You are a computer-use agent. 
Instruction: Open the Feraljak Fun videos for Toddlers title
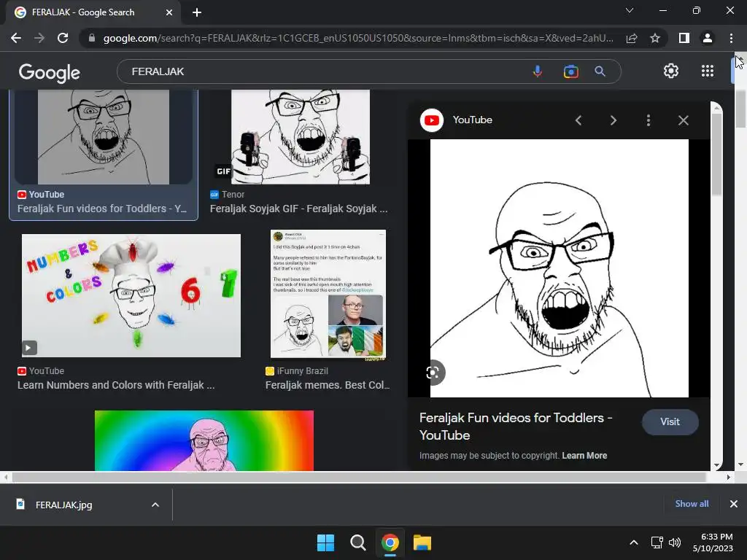coord(516,426)
